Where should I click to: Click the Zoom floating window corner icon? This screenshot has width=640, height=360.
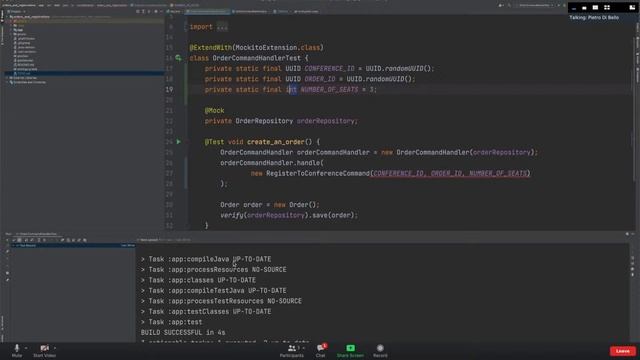(632, 8)
